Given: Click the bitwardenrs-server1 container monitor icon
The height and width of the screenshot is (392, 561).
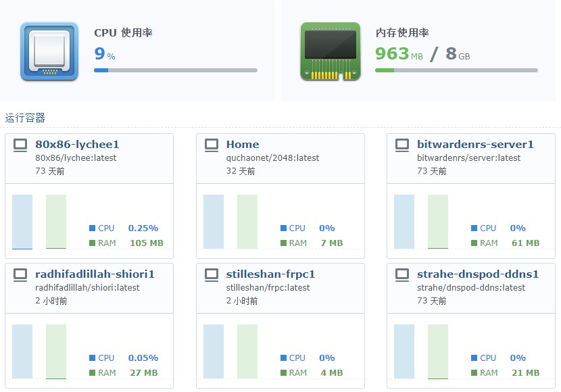Looking at the screenshot, I should point(402,144).
